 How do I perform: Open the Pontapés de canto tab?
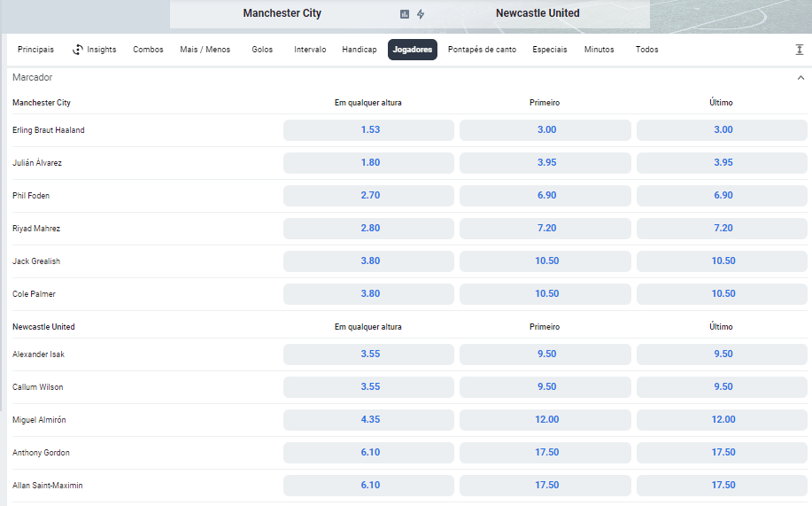click(482, 50)
